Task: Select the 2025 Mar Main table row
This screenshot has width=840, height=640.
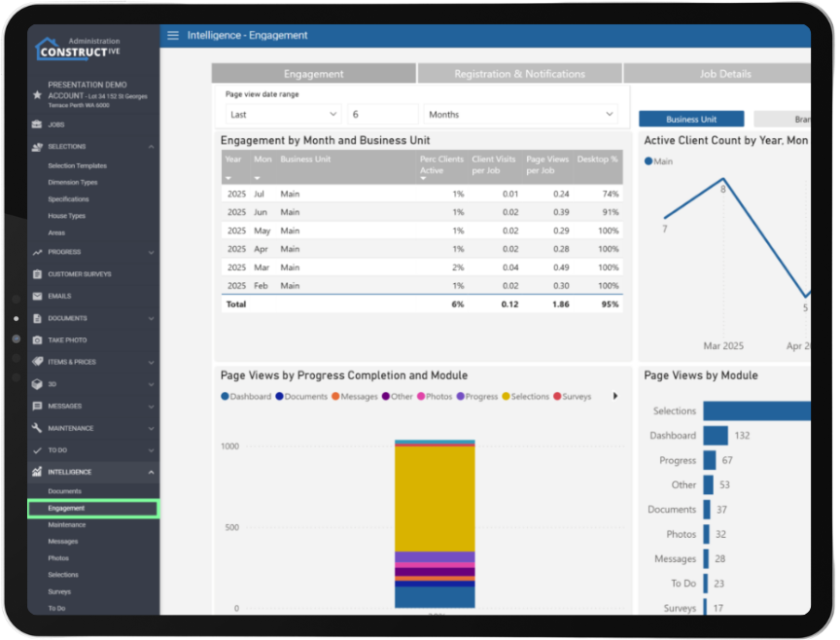Action: click(422, 267)
